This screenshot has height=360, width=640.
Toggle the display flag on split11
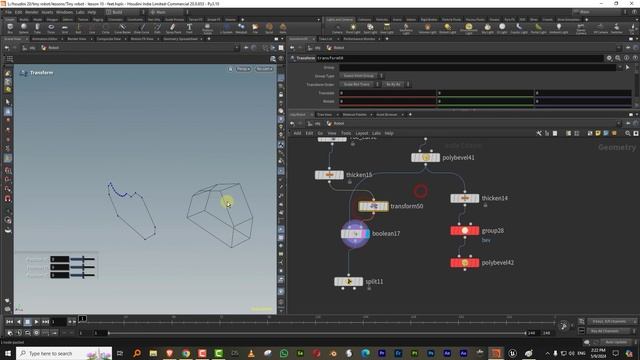[360, 282]
